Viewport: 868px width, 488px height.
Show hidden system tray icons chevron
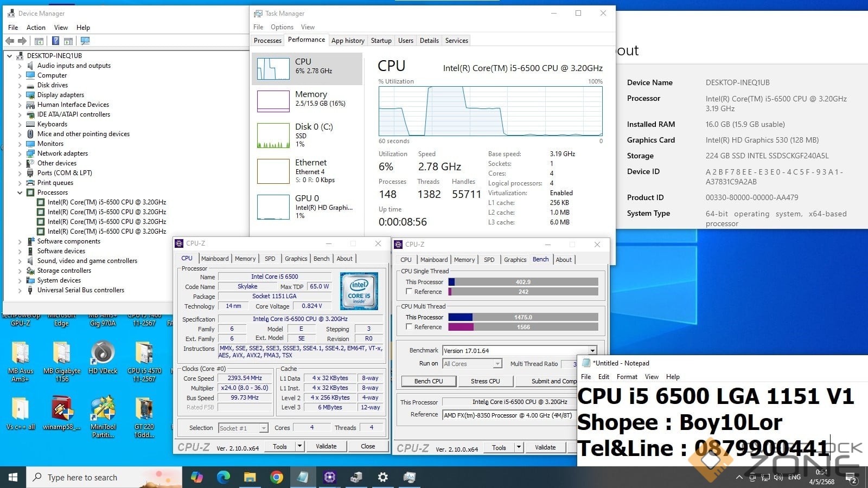pyautogui.click(x=739, y=477)
